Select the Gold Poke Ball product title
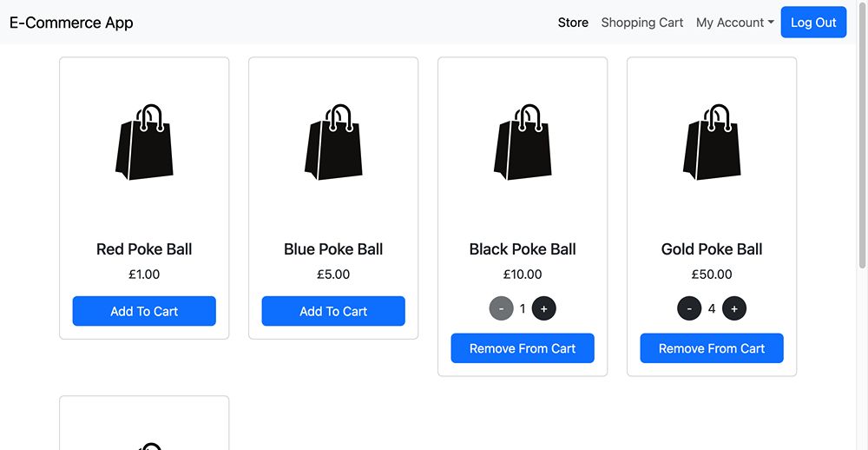The height and width of the screenshot is (450, 868). (x=712, y=249)
